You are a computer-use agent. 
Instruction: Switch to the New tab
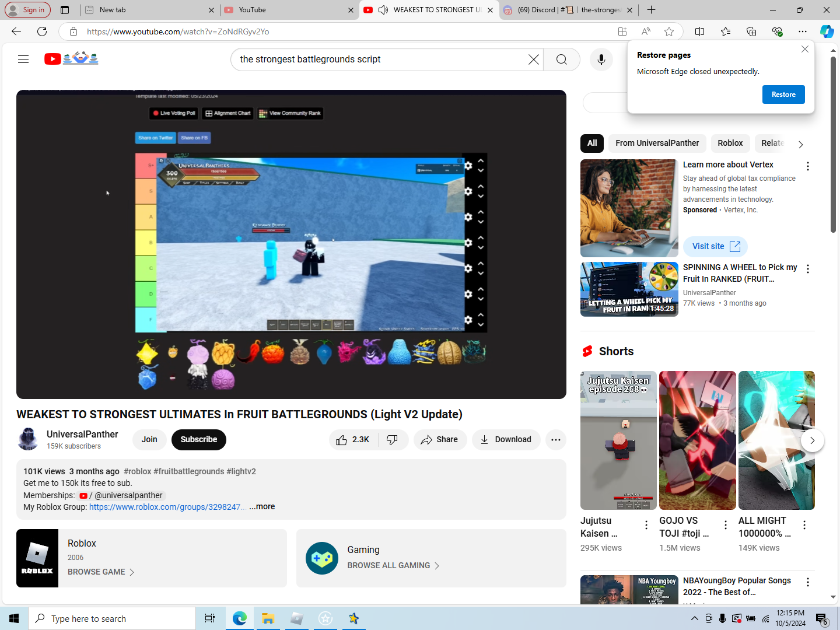[150, 10]
